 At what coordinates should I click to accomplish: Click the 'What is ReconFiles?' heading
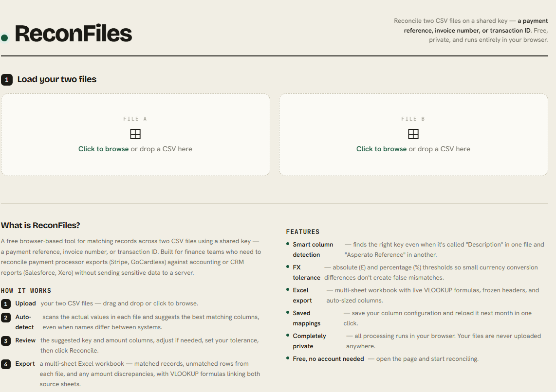tap(40, 225)
